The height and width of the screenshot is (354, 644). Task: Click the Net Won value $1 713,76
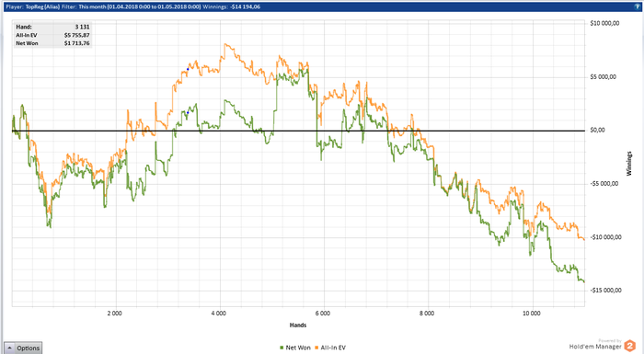click(x=76, y=43)
